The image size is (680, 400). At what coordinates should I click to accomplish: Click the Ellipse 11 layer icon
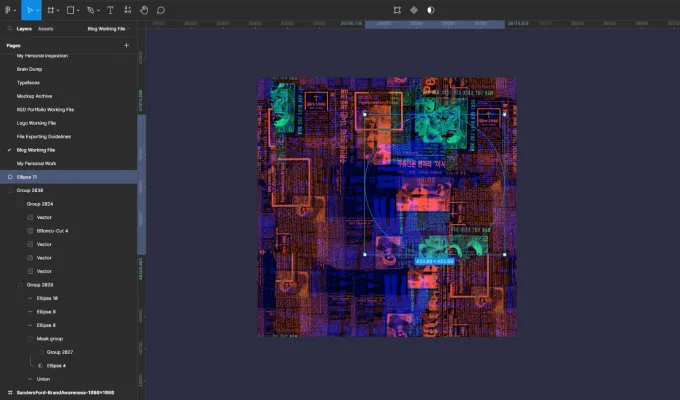point(10,177)
